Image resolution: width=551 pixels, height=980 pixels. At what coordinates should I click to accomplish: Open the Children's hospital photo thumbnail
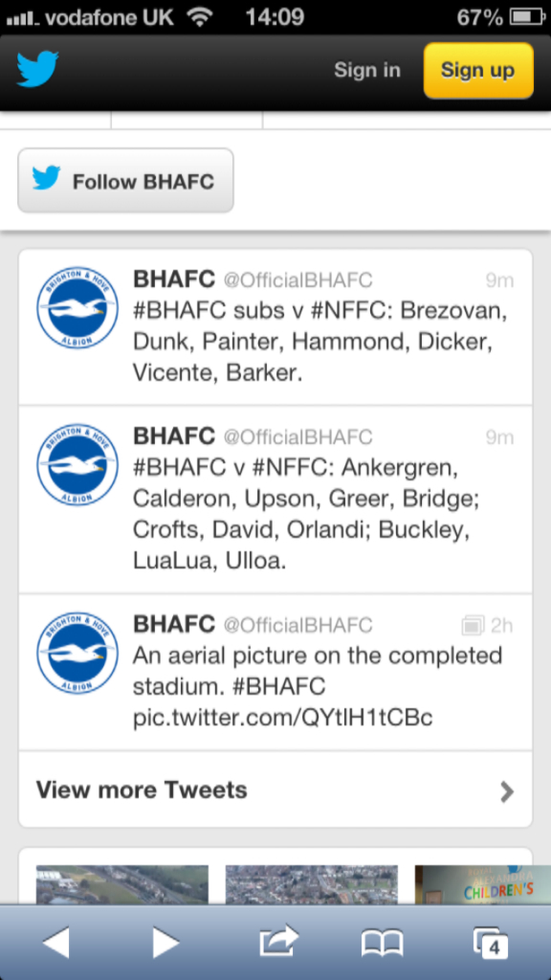point(483,885)
